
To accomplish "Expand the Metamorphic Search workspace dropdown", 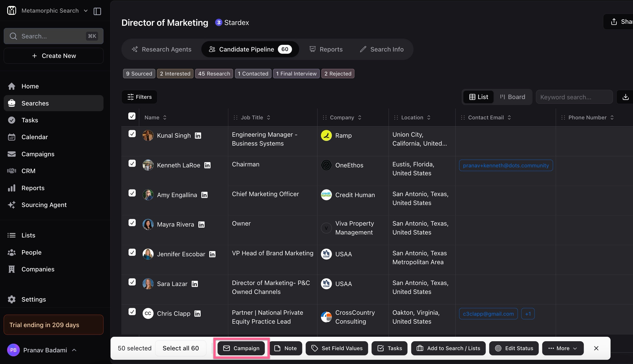I will (x=85, y=11).
